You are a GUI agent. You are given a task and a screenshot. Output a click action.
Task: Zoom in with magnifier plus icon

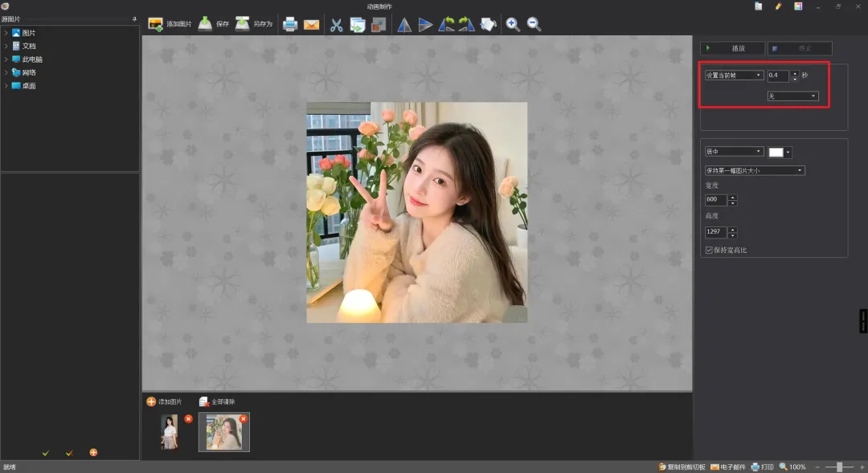pyautogui.click(x=513, y=24)
